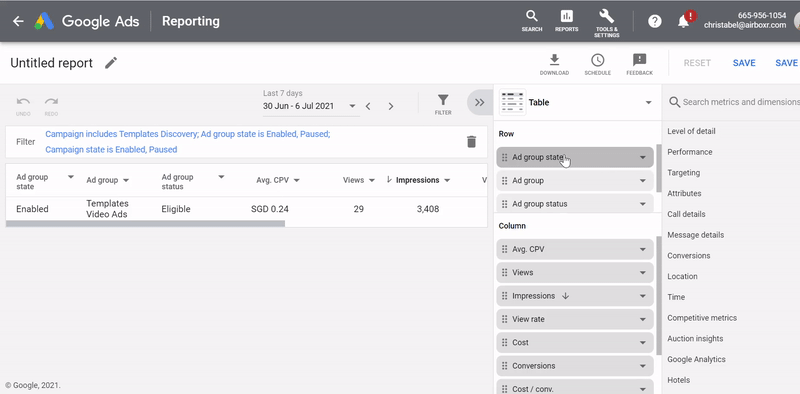Open the Filter funnel tool
Image resolution: width=800 pixels, height=394 pixels.
[x=443, y=104]
